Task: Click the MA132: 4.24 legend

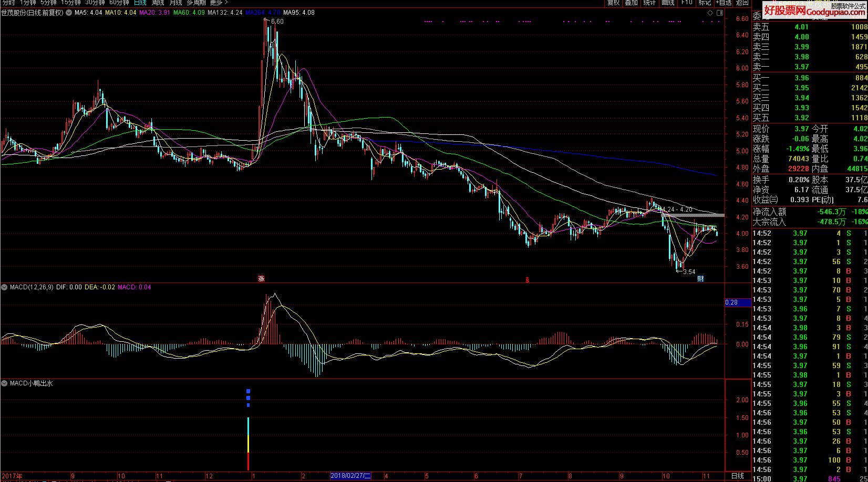Action: click(x=225, y=12)
